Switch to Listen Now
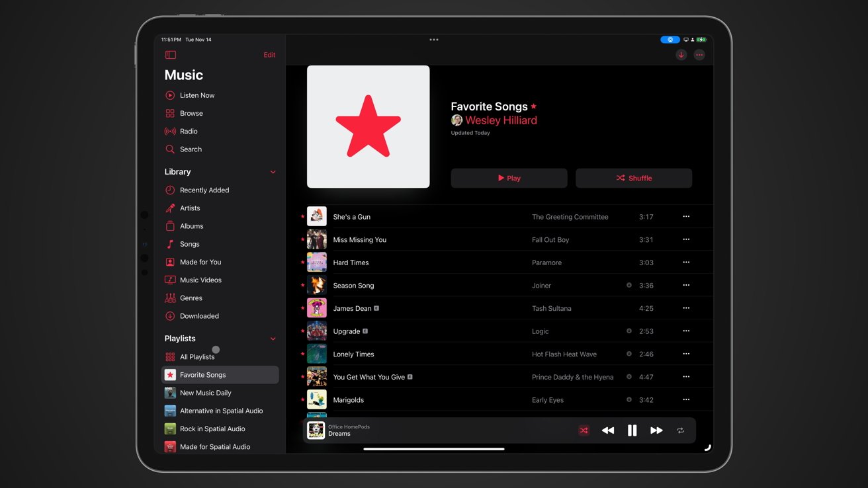868x488 pixels. tap(196, 95)
